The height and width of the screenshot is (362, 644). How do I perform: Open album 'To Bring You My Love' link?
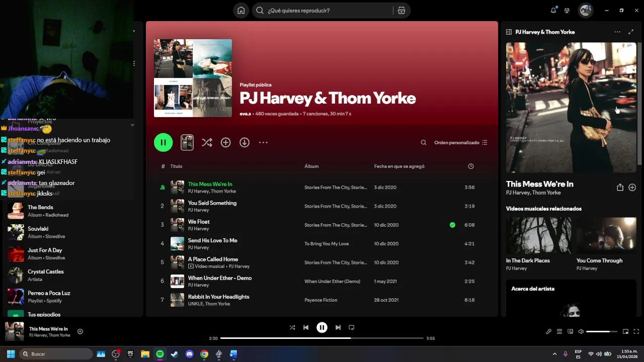point(327,244)
